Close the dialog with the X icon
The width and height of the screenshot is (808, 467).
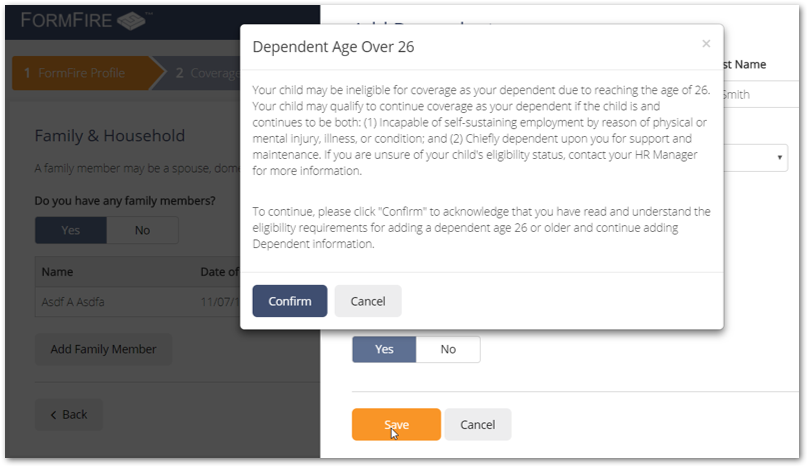(706, 44)
